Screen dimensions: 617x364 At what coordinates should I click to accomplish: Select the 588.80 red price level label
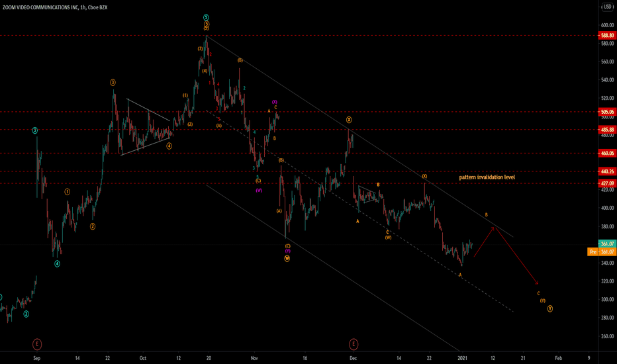point(607,36)
